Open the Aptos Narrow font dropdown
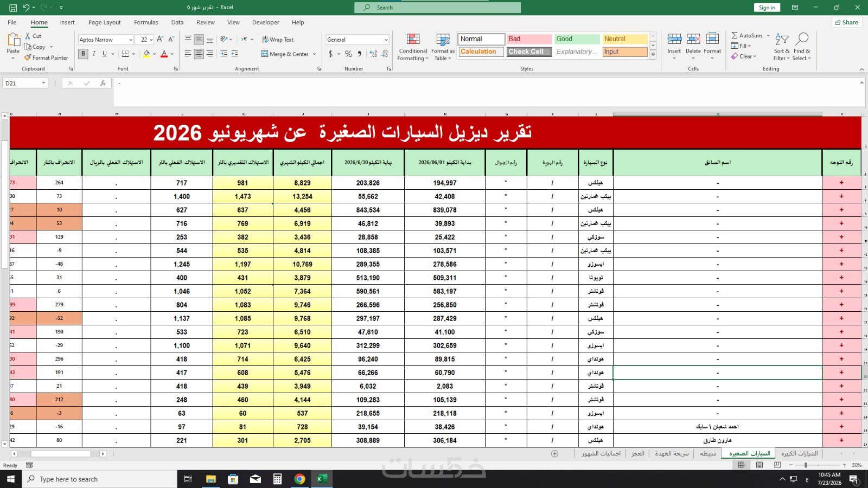This screenshot has width=868, height=488. tap(130, 40)
